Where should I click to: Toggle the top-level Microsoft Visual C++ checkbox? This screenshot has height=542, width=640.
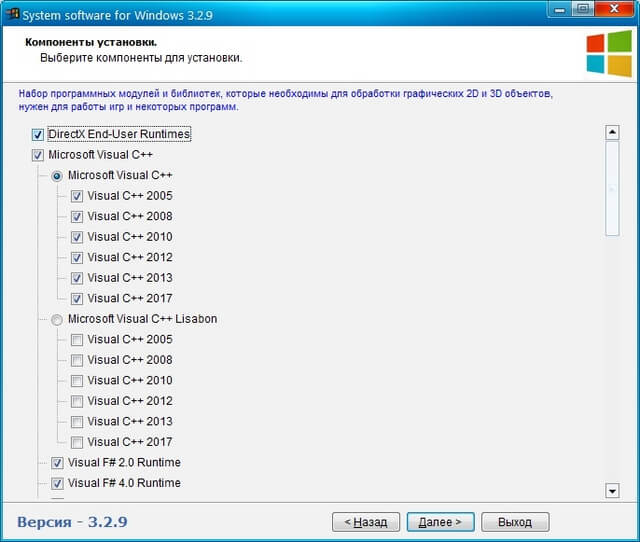(x=38, y=155)
